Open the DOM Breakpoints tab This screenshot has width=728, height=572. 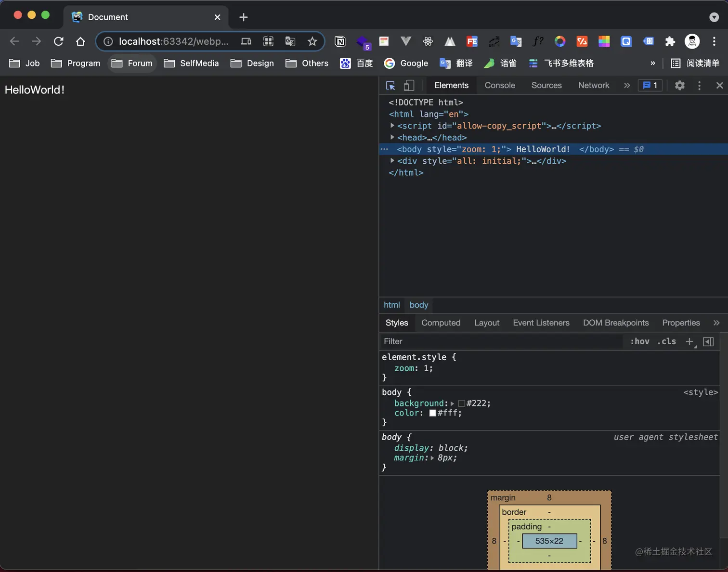coord(616,323)
